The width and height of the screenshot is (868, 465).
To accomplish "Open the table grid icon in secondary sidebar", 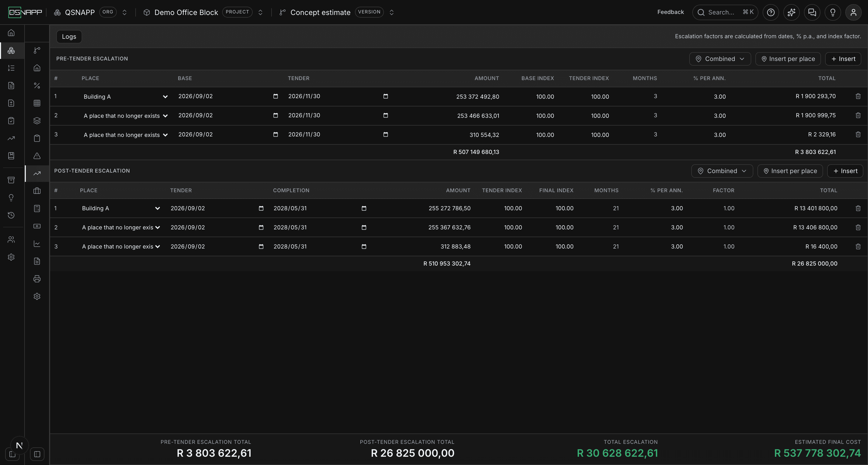I will [x=37, y=103].
